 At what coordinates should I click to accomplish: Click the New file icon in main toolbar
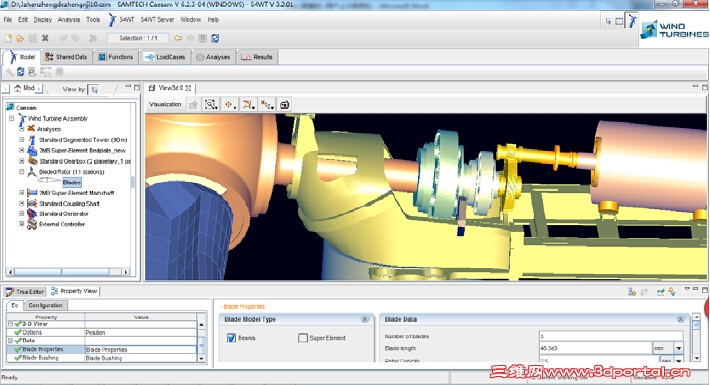click(x=8, y=38)
